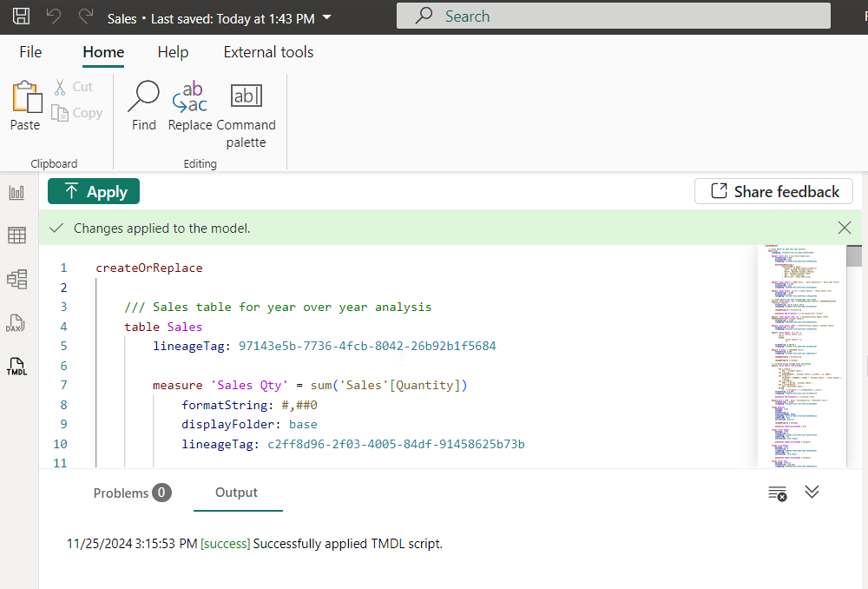Click line number 7 in gutter

[x=63, y=385]
